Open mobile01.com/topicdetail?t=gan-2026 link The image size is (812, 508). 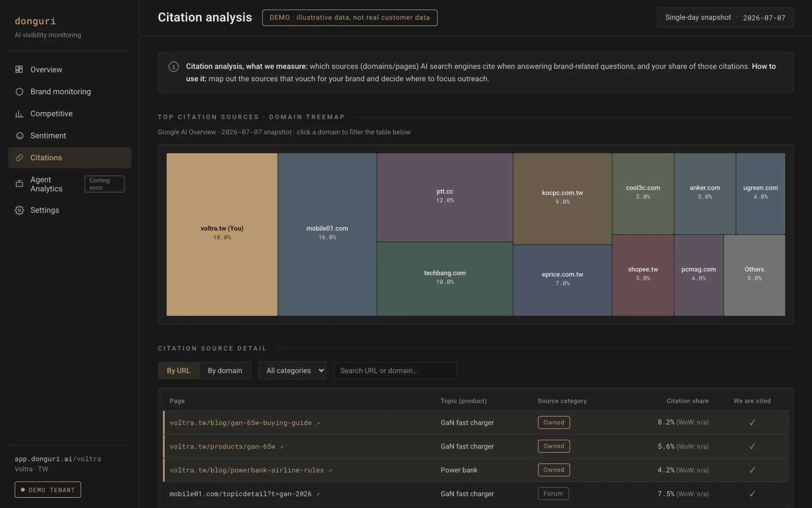tap(240, 494)
